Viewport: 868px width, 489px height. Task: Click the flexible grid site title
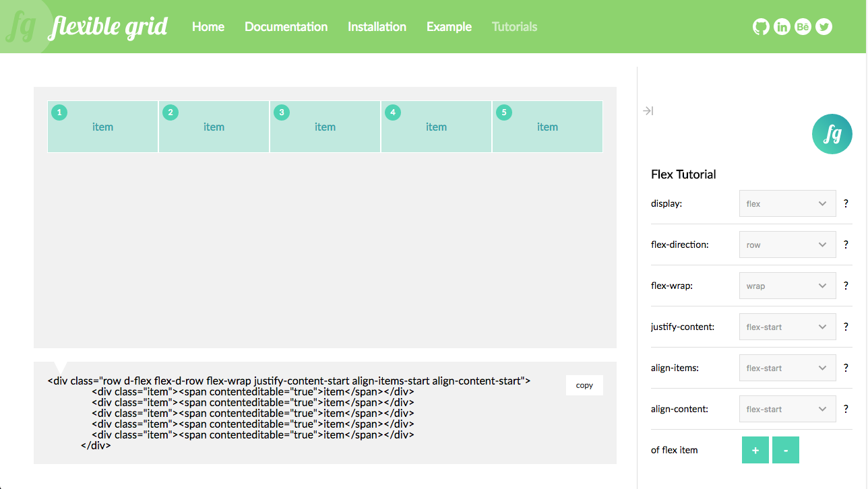point(108,27)
